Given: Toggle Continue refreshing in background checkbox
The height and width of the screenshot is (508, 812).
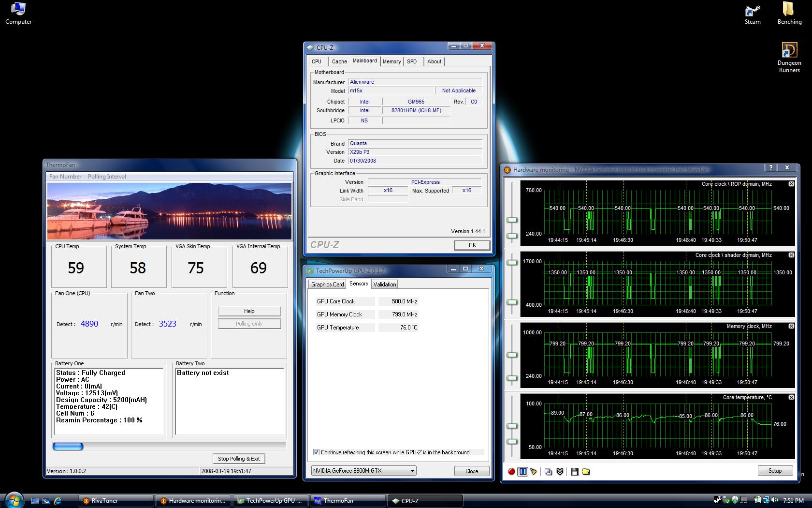Looking at the screenshot, I should [316, 452].
